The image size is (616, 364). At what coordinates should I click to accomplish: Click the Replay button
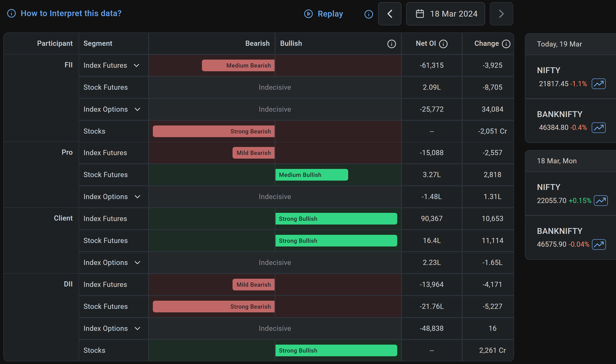324,14
